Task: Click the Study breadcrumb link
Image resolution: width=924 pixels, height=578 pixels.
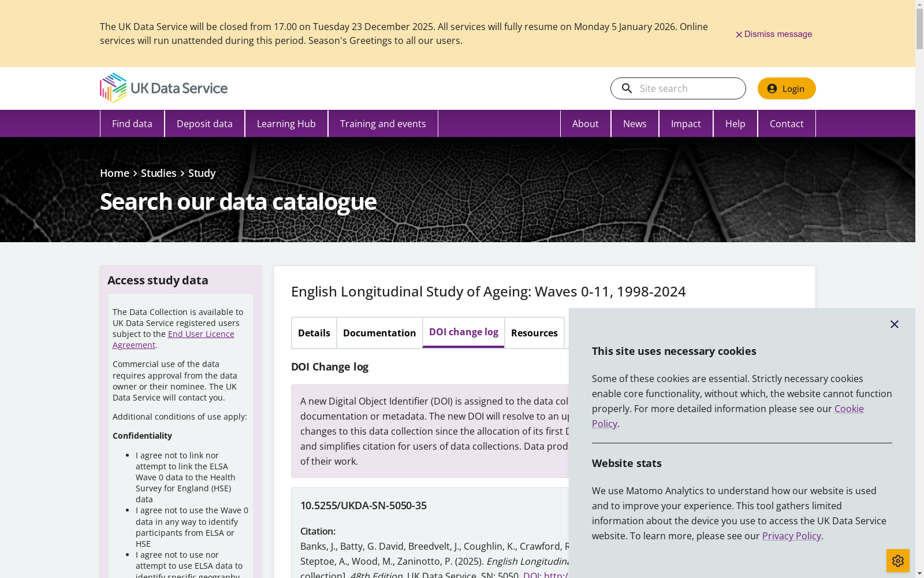Action: point(202,173)
